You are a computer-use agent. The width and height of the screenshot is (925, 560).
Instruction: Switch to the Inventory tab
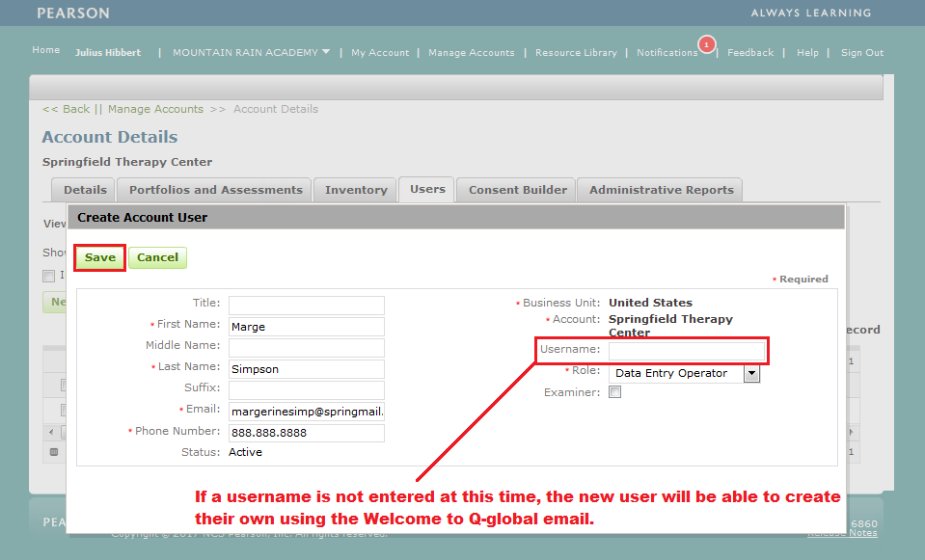(354, 189)
